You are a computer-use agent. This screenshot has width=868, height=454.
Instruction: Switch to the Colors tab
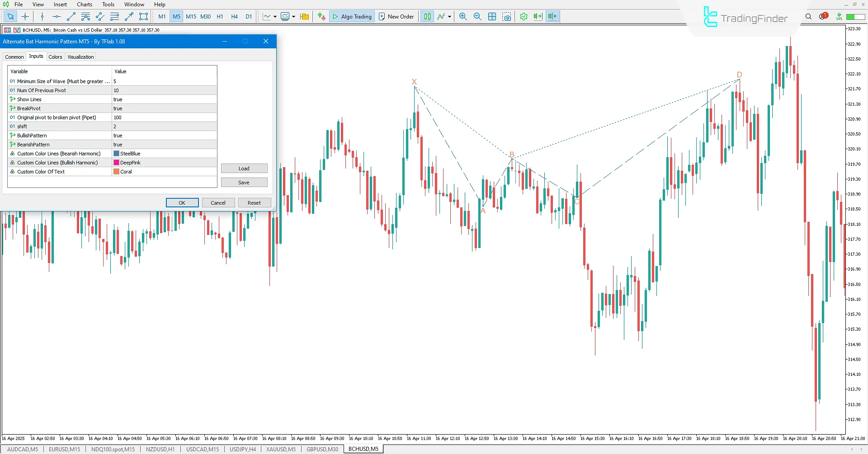55,57
